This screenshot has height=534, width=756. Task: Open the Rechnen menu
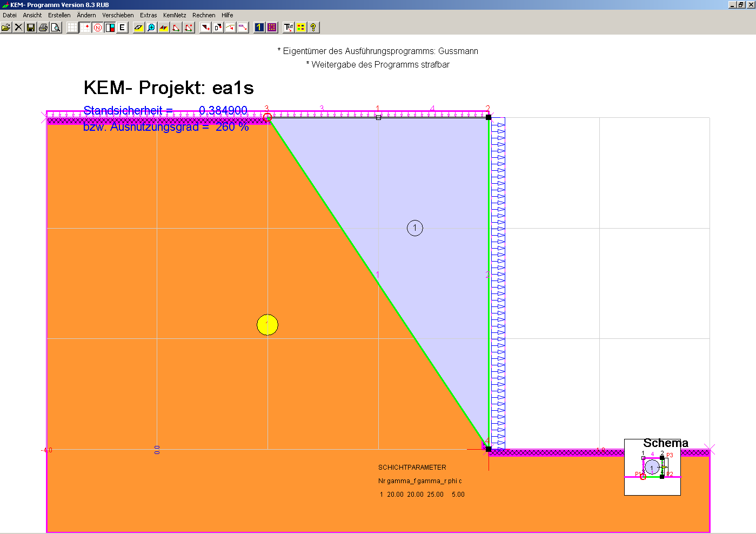[204, 15]
